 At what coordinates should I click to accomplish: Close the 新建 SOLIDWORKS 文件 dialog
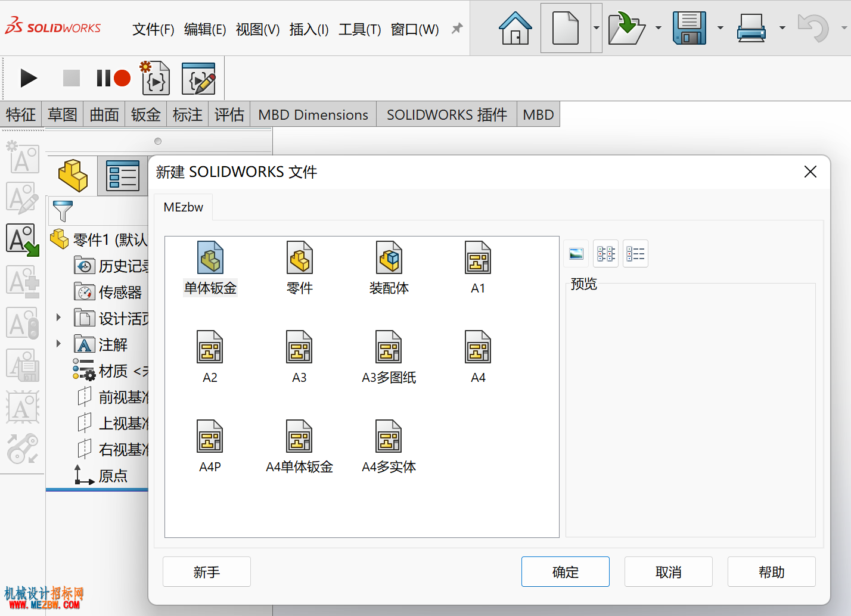(810, 172)
